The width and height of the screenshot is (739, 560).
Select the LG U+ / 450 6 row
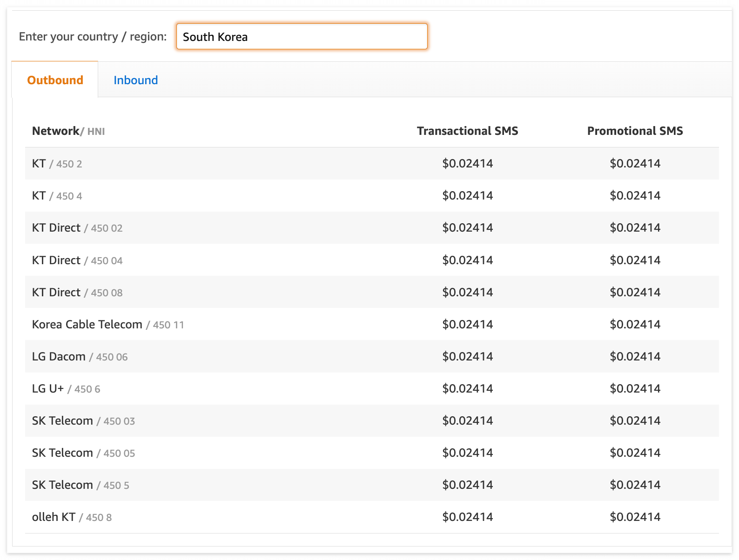click(x=372, y=388)
